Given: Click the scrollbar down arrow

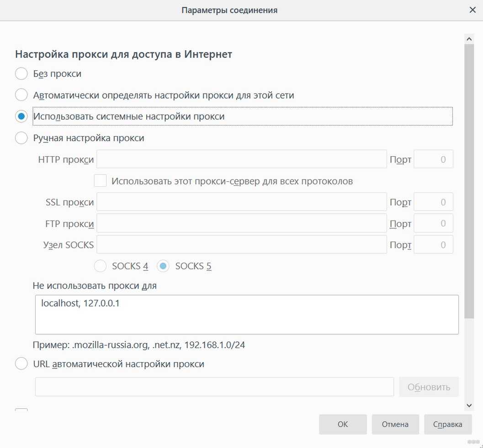Looking at the screenshot, I should (x=469, y=405).
